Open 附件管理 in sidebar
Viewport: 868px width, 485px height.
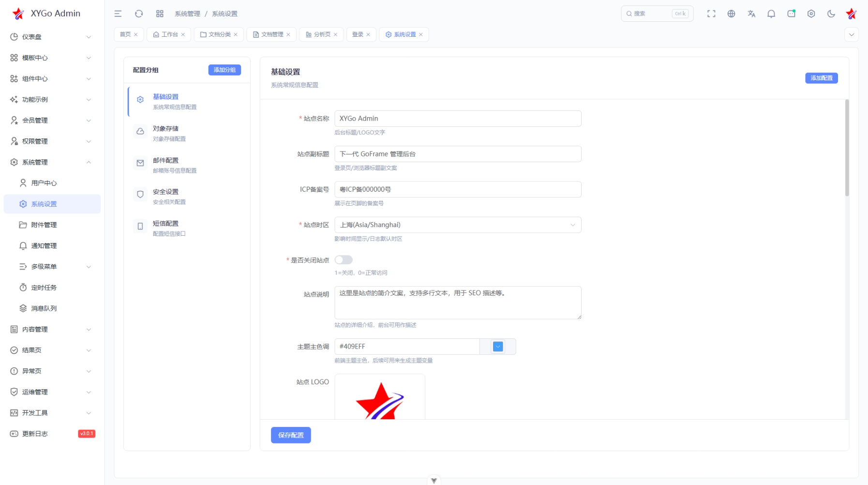(52, 225)
